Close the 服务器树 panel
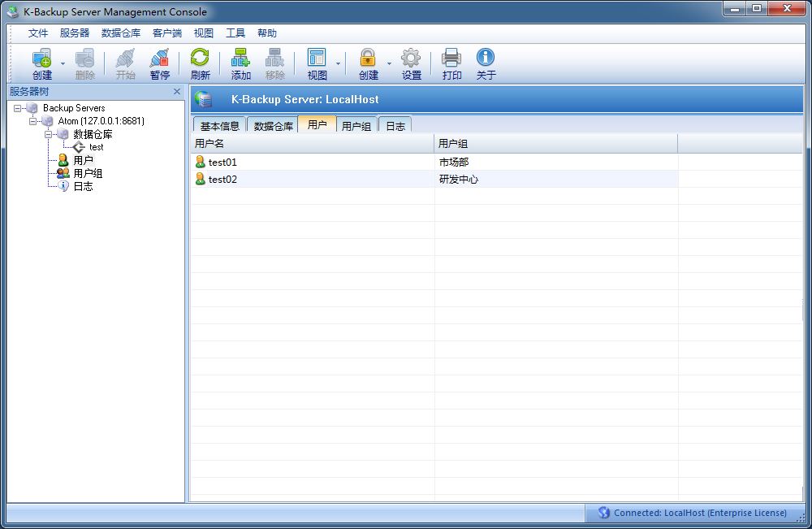812x529 pixels. (176, 92)
